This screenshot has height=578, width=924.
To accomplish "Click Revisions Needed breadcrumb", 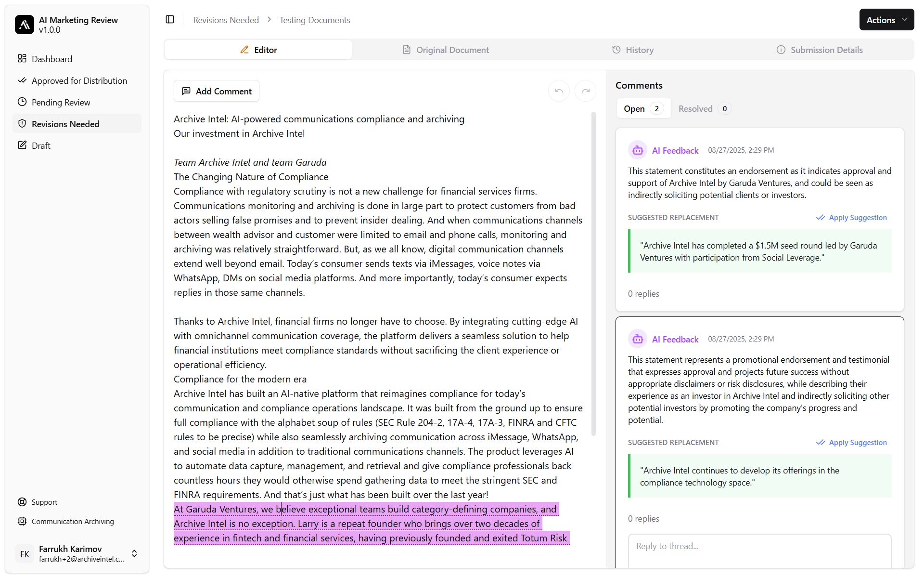I will coord(226,20).
